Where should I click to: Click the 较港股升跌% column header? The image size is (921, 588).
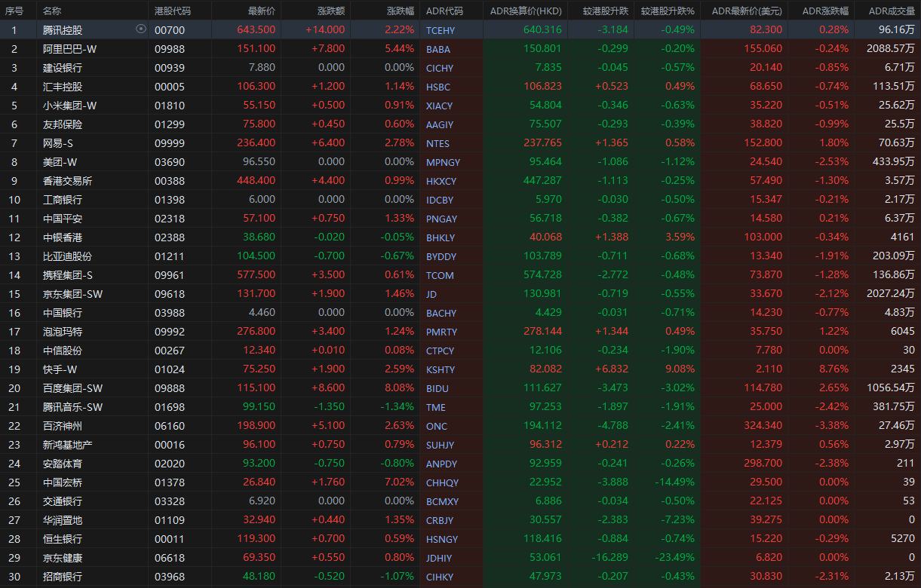click(x=668, y=11)
